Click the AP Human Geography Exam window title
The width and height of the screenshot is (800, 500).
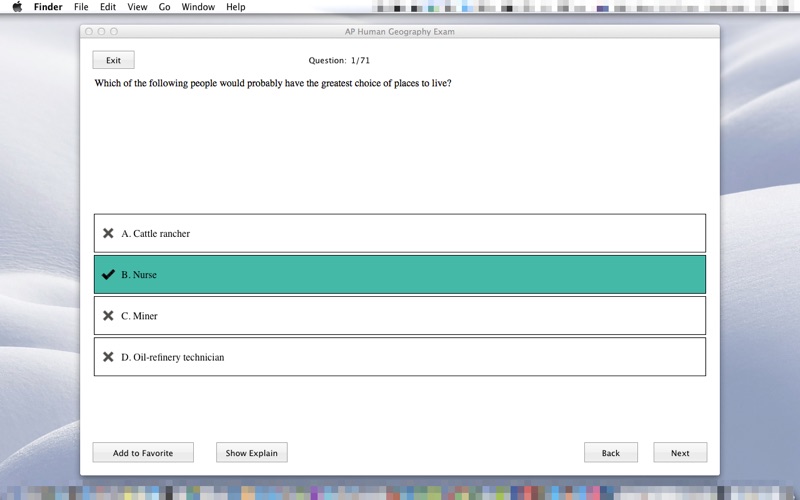pos(399,32)
